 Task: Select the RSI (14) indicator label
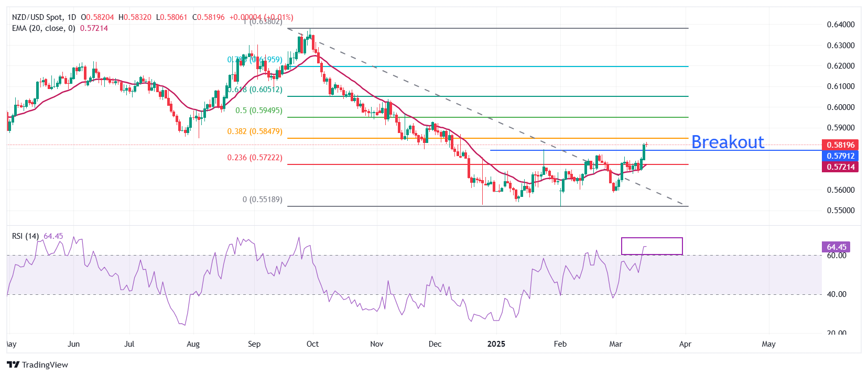coord(25,236)
